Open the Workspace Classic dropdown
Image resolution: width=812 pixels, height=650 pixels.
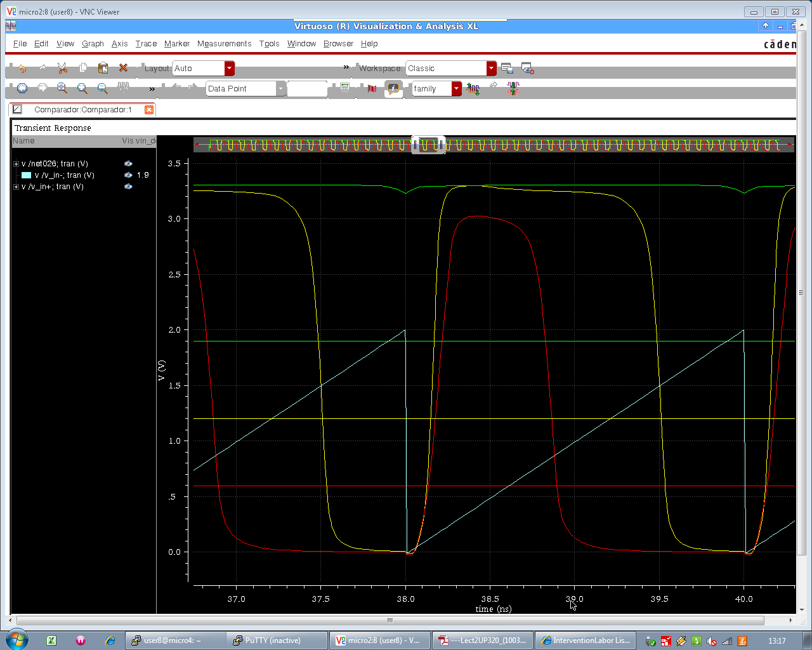tap(491, 68)
